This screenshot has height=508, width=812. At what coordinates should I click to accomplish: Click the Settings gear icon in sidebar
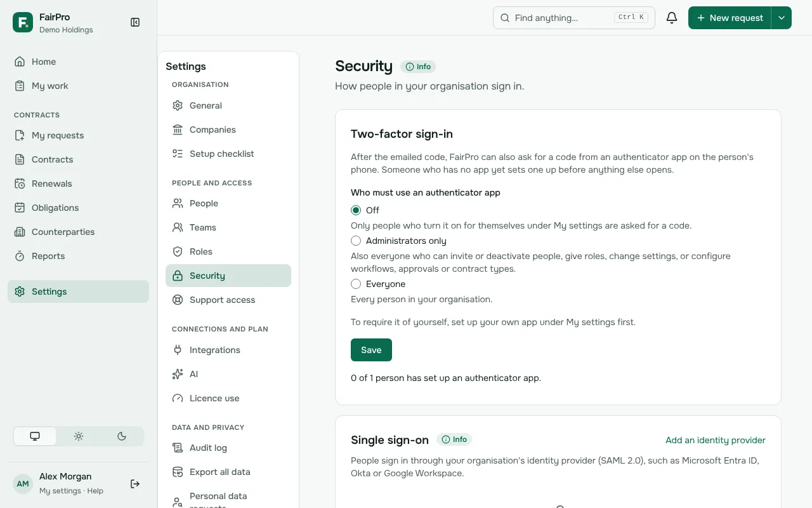click(x=20, y=291)
